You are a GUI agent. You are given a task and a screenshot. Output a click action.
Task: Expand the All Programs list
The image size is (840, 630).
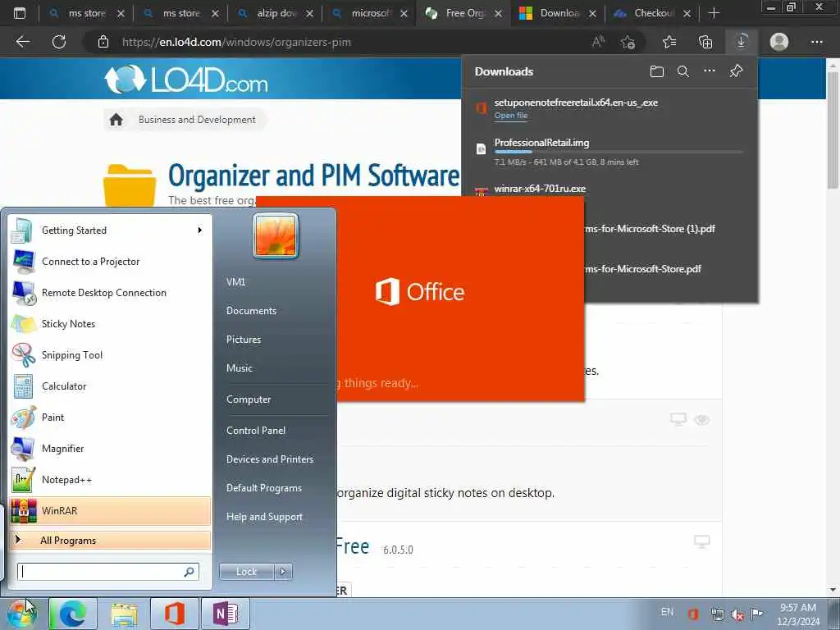(110, 540)
